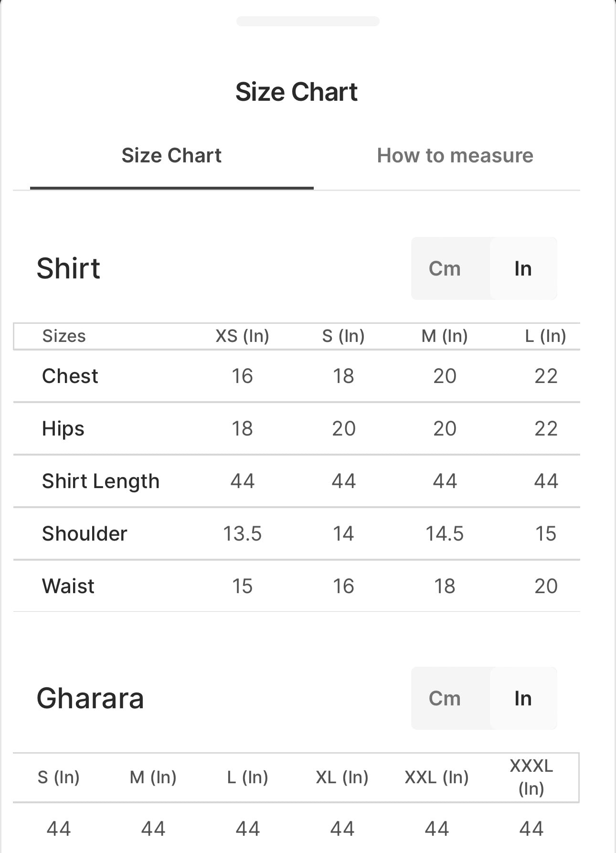The image size is (616, 853).
Task: Switch Shirt units to Cm
Action: click(x=445, y=268)
